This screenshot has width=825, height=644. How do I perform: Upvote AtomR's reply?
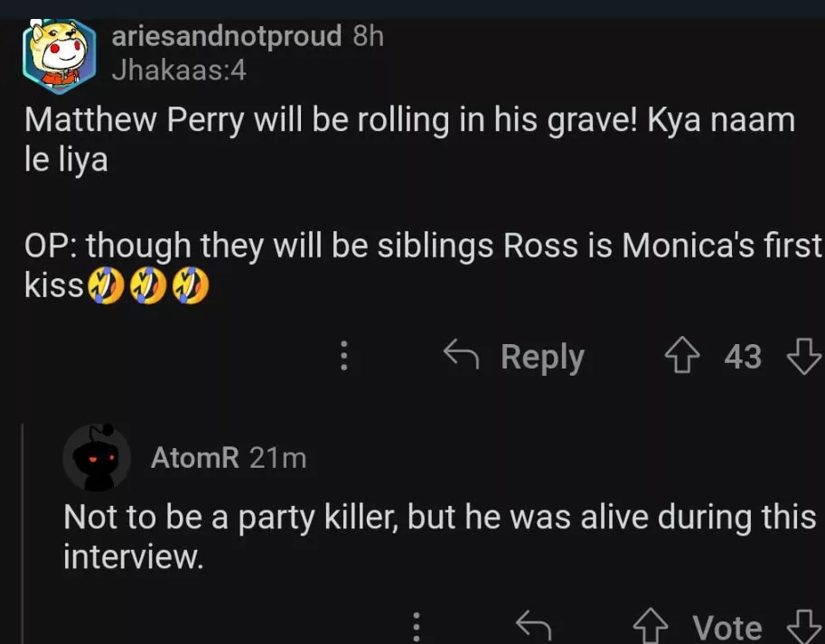pyautogui.click(x=651, y=626)
